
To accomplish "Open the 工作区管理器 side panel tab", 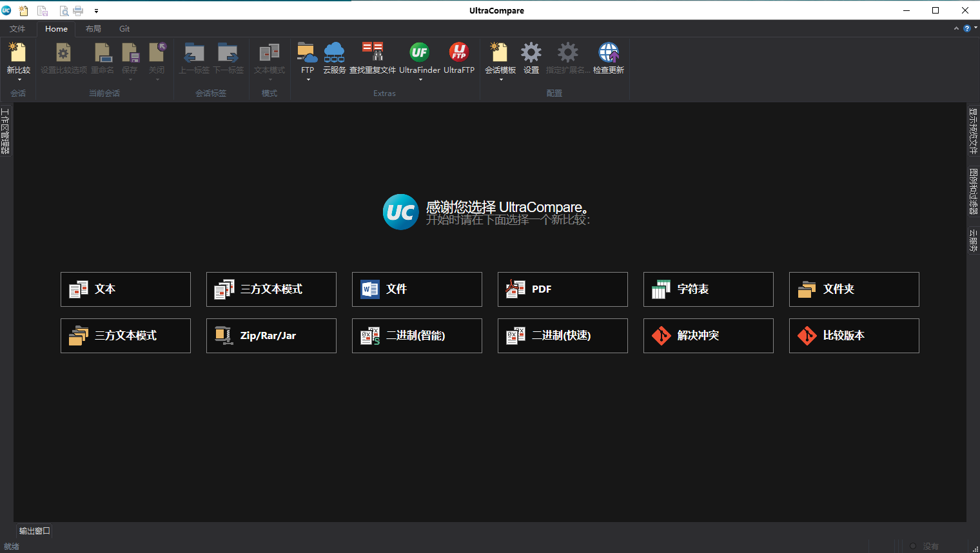I will (x=5, y=131).
